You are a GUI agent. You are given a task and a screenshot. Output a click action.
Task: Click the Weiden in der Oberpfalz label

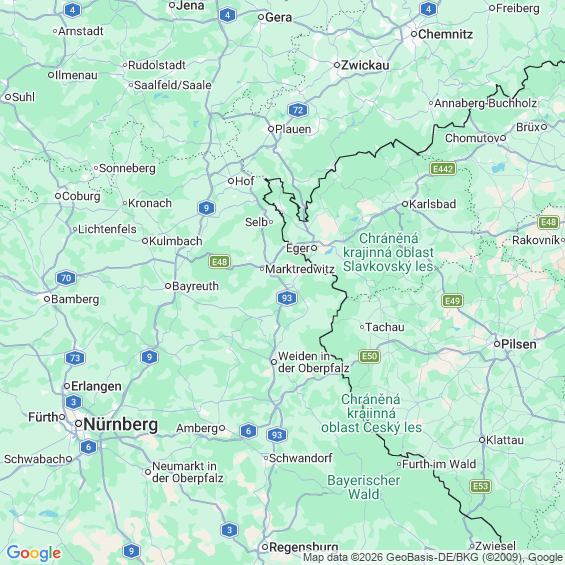coord(313,362)
